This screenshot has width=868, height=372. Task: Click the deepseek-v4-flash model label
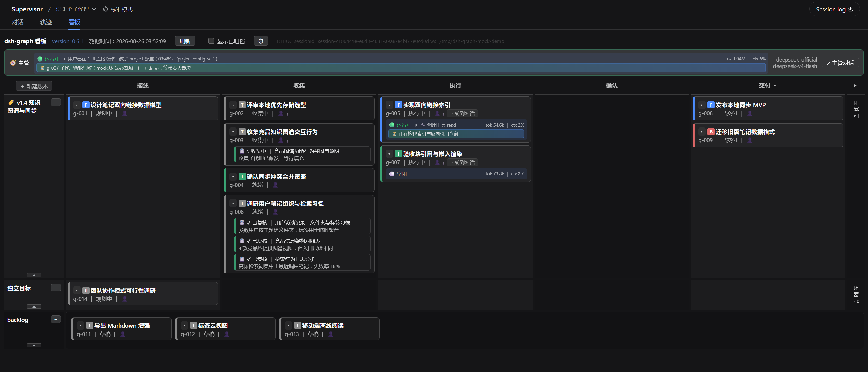pyautogui.click(x=795, y=66)
